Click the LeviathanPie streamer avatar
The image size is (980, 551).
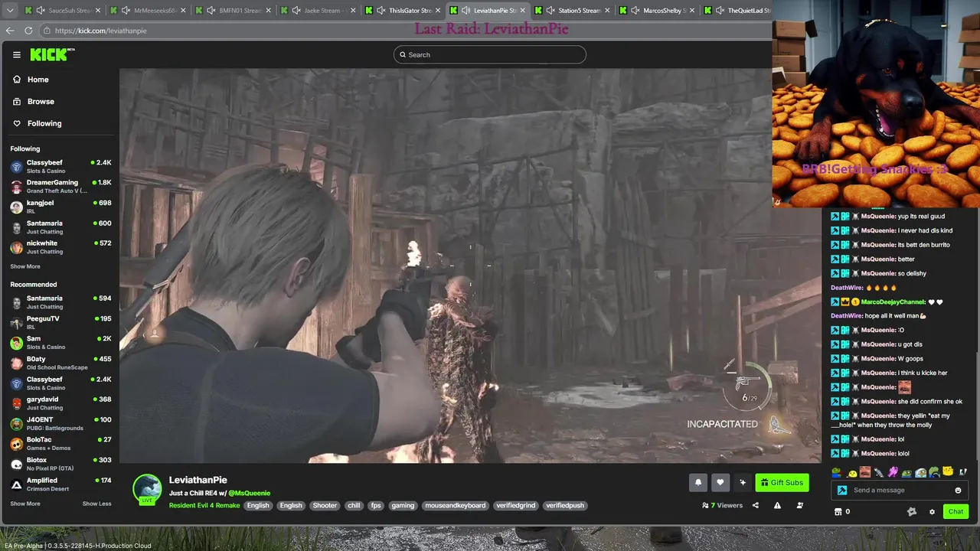click(x=147, y=489)
